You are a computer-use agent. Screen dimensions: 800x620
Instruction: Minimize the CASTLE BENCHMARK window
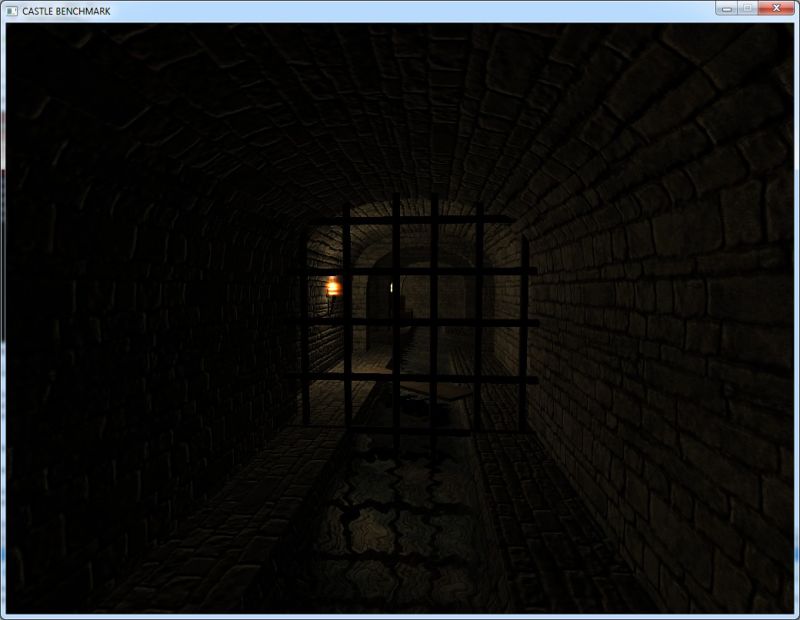pos(727,8)
